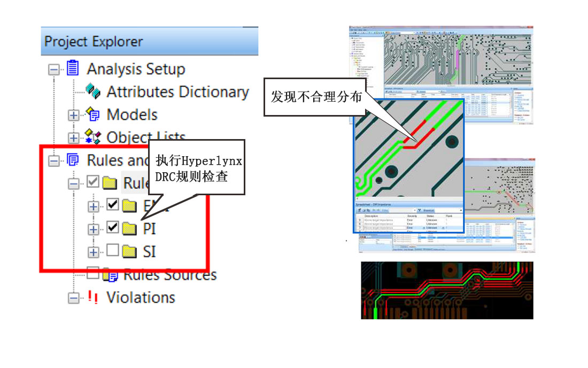This screenshot has height=368, width=588.
Task: Select the Violations tree item label
Action: [141, 297]
